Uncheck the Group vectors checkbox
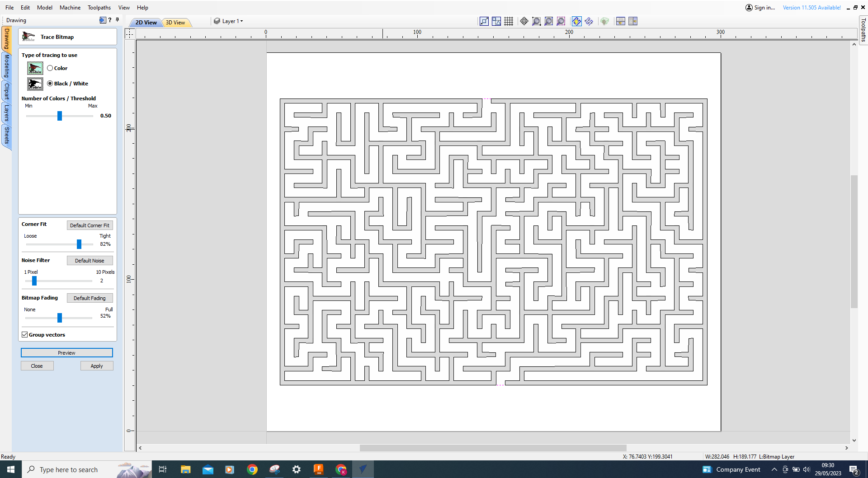 25,335
